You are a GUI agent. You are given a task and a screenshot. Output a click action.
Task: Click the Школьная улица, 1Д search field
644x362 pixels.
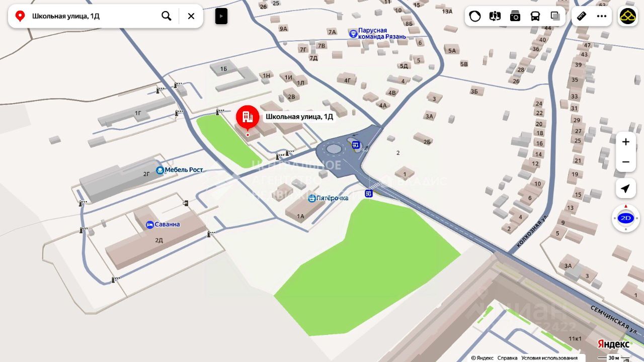93,16
